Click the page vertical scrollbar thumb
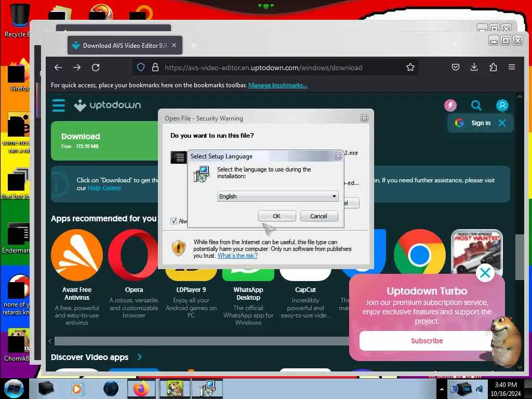 (x=519, y=257)
